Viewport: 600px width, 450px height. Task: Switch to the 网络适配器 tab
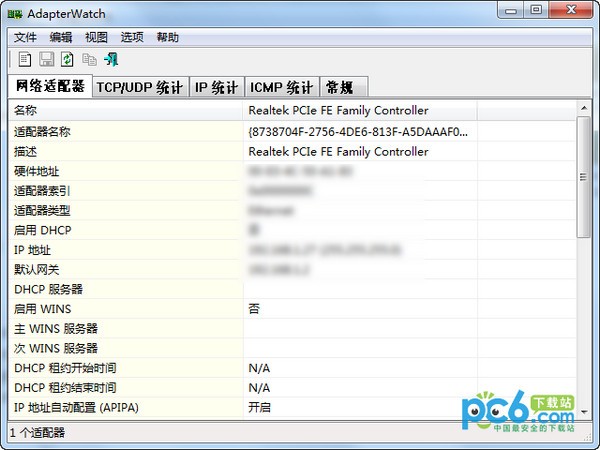[50, 86]
